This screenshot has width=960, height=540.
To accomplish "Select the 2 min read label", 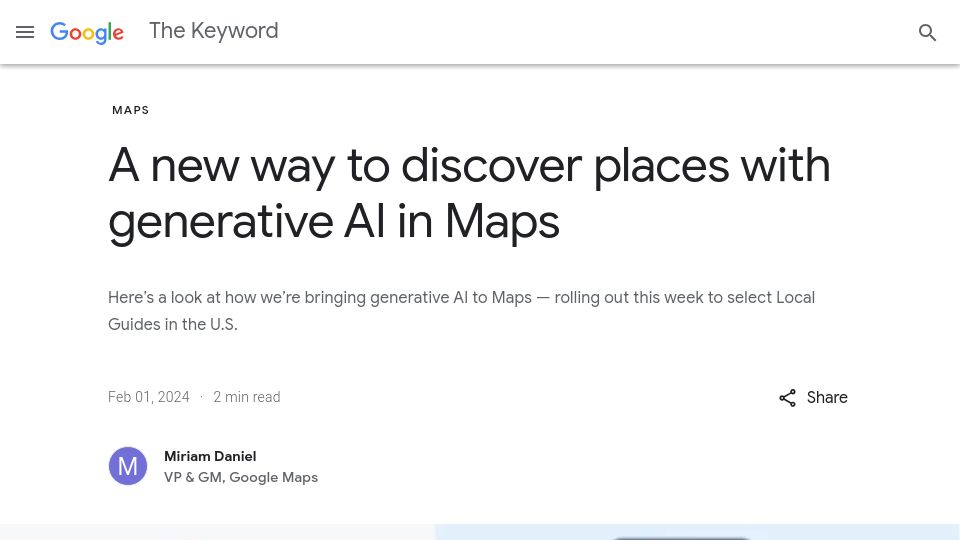I will (x=247, y=397).
